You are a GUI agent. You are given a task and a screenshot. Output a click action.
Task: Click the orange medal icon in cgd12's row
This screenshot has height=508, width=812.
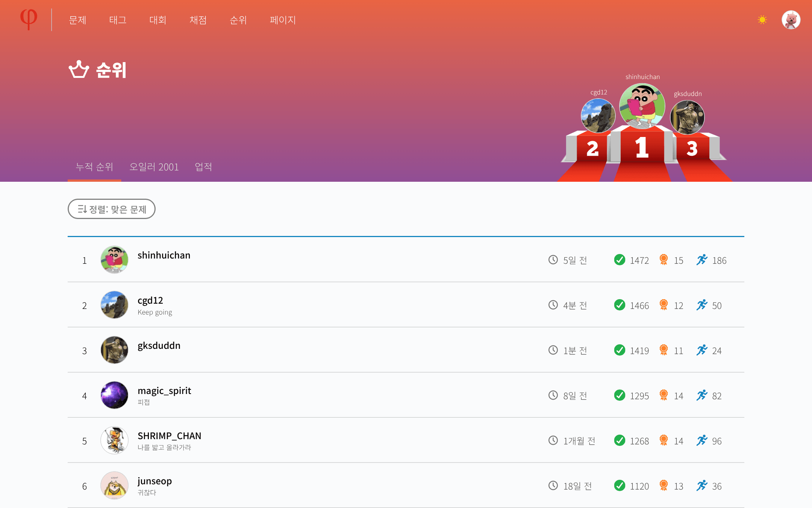(x=664, y=305)
